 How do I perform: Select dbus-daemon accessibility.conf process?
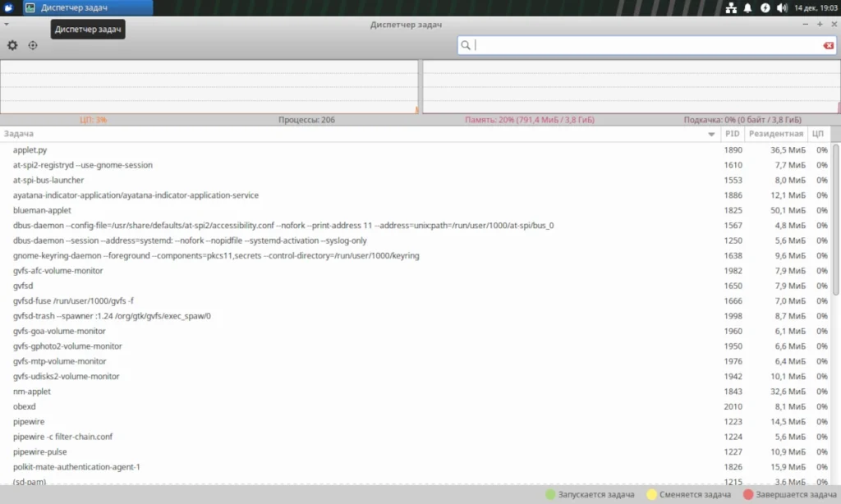coord(416,226)
